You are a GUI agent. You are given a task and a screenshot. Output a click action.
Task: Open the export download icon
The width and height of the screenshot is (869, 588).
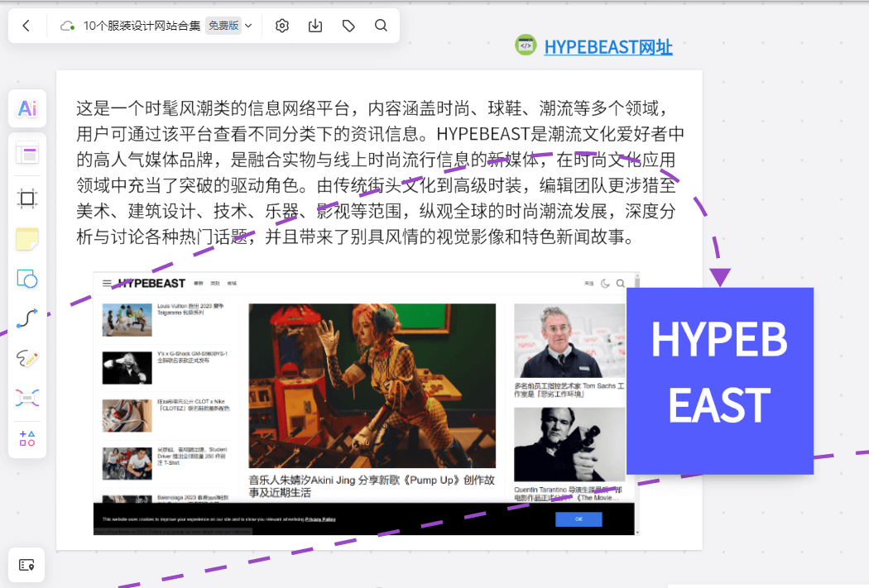(315, 26)
